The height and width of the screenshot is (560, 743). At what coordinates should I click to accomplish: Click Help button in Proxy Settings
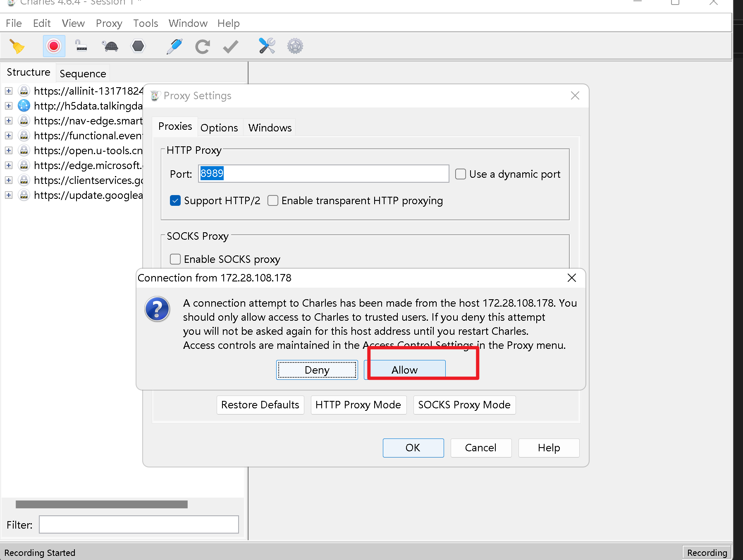tap(549, 448)
